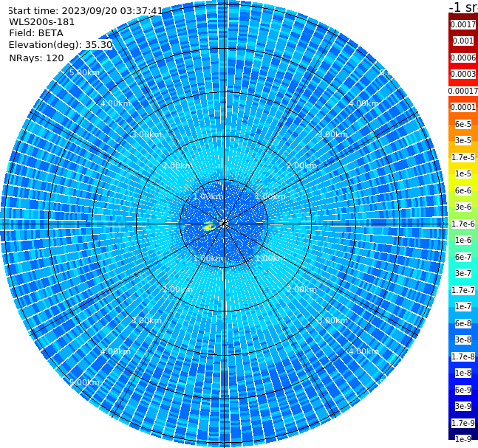Screen dimensions: 478x448
Task: Select the 0.0017 colorbar label
Action: tap(463, 24)
